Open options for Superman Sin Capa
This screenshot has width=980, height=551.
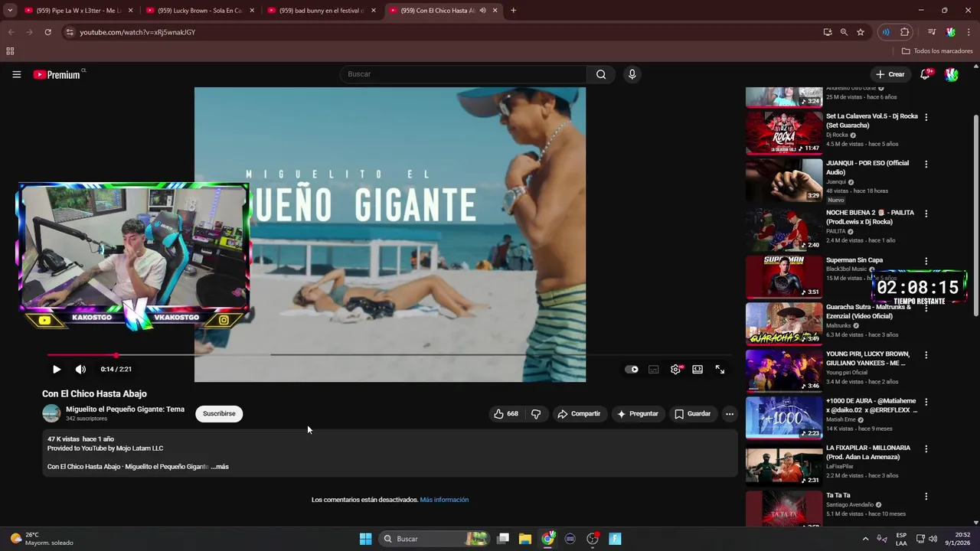coord(926,261)
